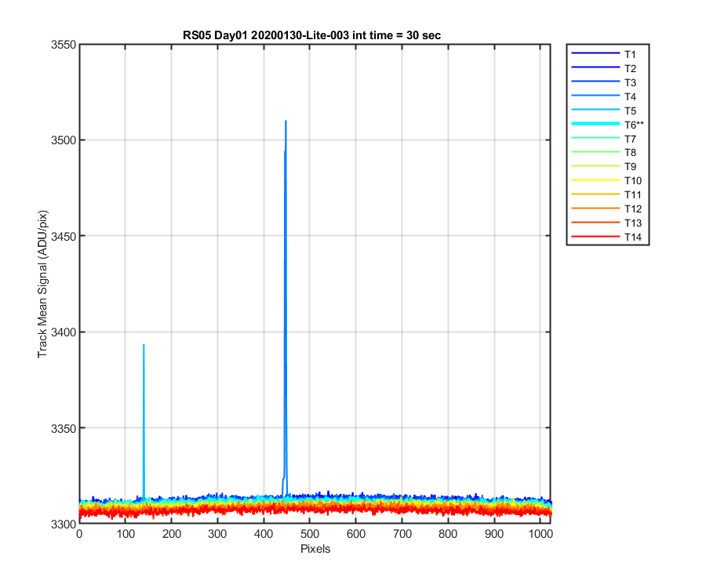The height and width of the screenshot is (588, 706).
Task: Click the x-axis tick label 200
Action: 172,534
